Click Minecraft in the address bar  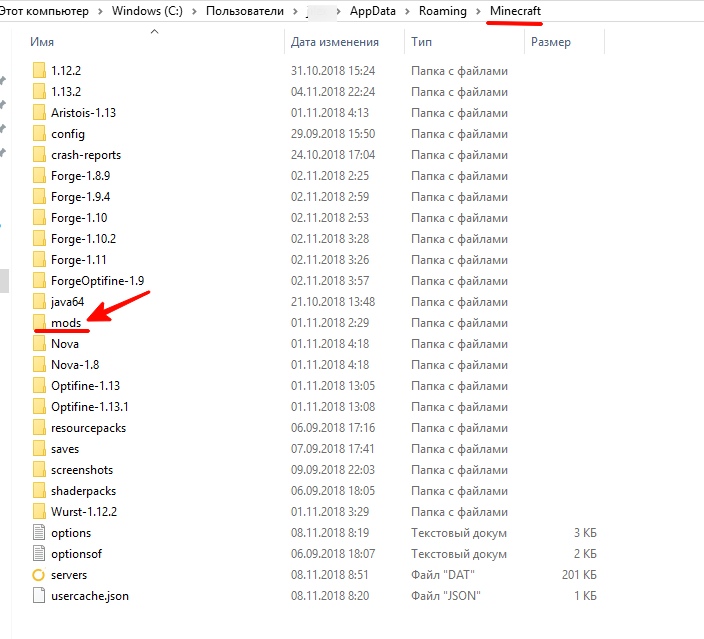pyautogui.click(x=515, y=11)
